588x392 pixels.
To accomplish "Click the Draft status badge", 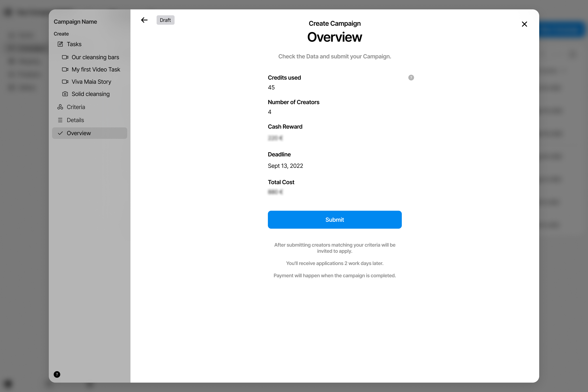I will click(x=165, y=20).
